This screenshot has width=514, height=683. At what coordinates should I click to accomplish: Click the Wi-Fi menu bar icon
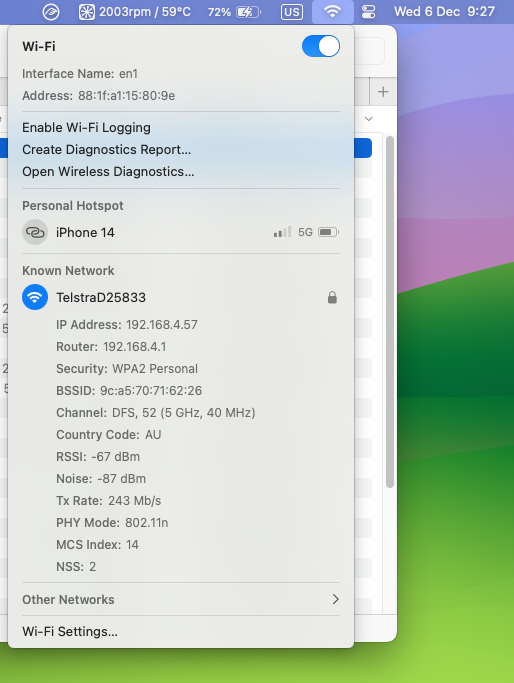[x=333, y=12]
